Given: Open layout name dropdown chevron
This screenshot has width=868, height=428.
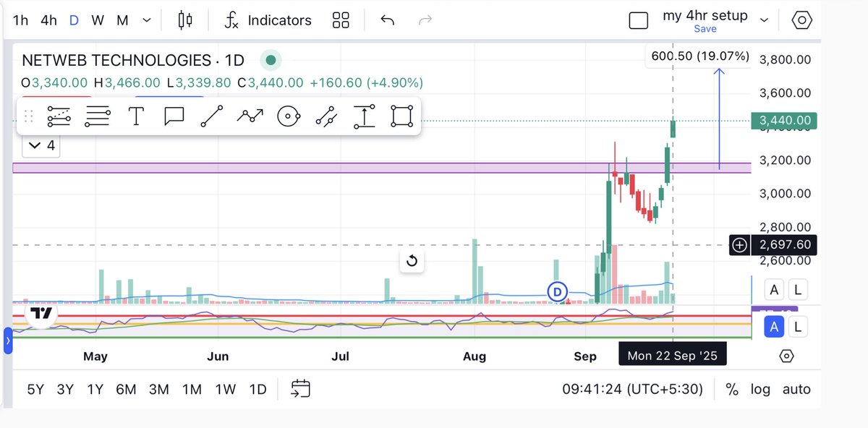Looking at the screenshot, I should pos(765,20).
